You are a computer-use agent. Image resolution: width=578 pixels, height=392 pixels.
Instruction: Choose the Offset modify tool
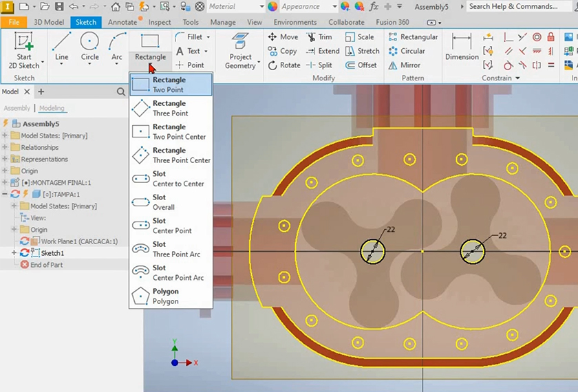360,65
